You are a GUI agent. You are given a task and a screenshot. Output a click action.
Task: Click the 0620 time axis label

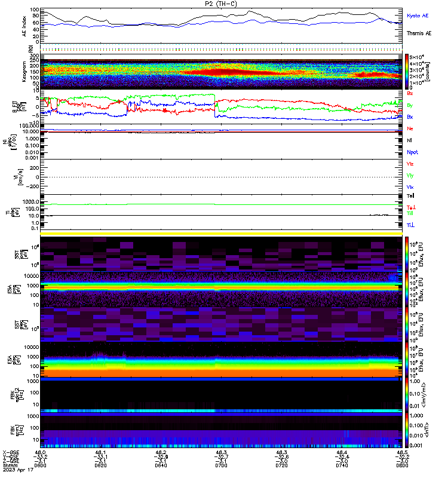[x=100, y=465]
